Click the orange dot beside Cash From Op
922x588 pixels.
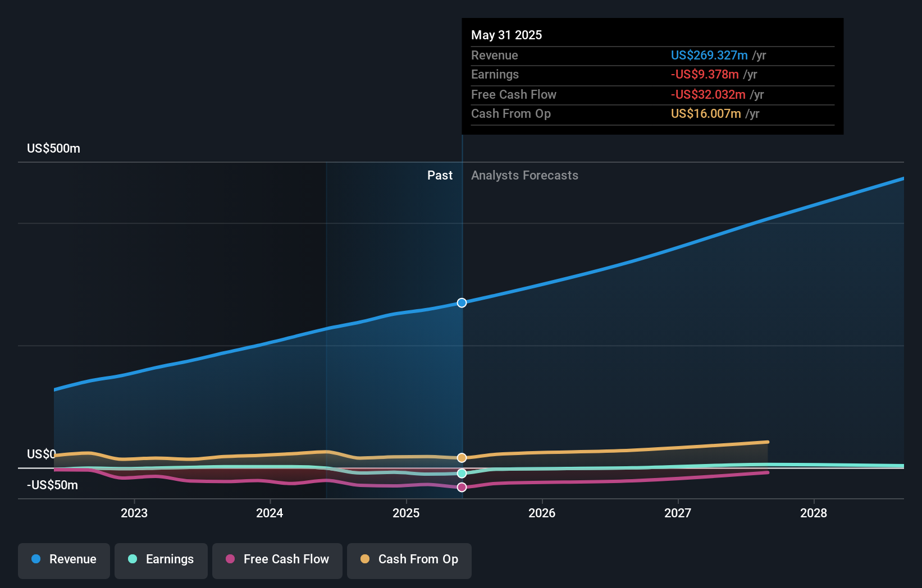point(364,559)
